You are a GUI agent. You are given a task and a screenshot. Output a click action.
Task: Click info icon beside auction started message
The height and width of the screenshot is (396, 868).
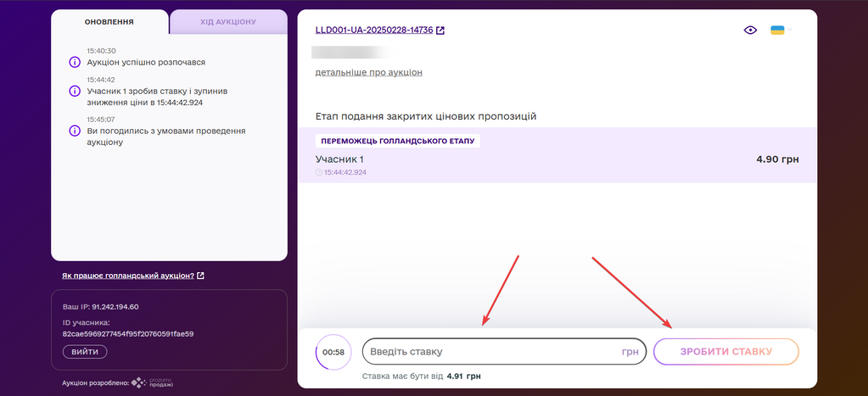pyautogui.click(x=74, y=62)
